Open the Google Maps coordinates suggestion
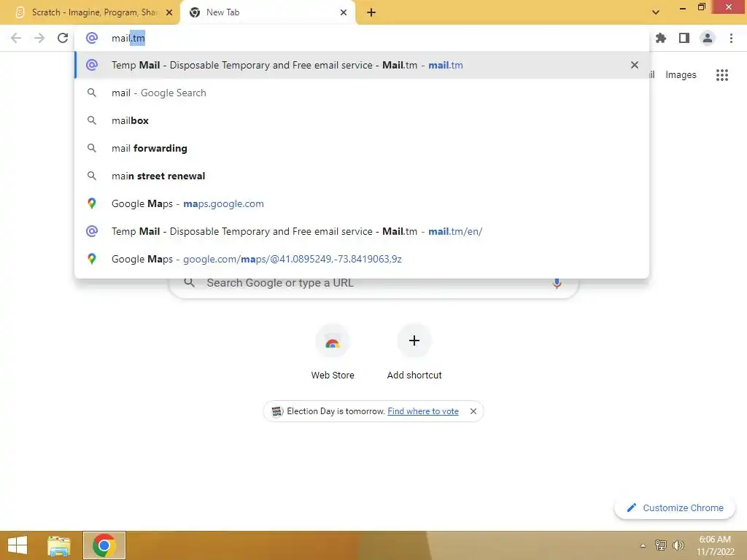The image size is (747, 560). (362, 259)
